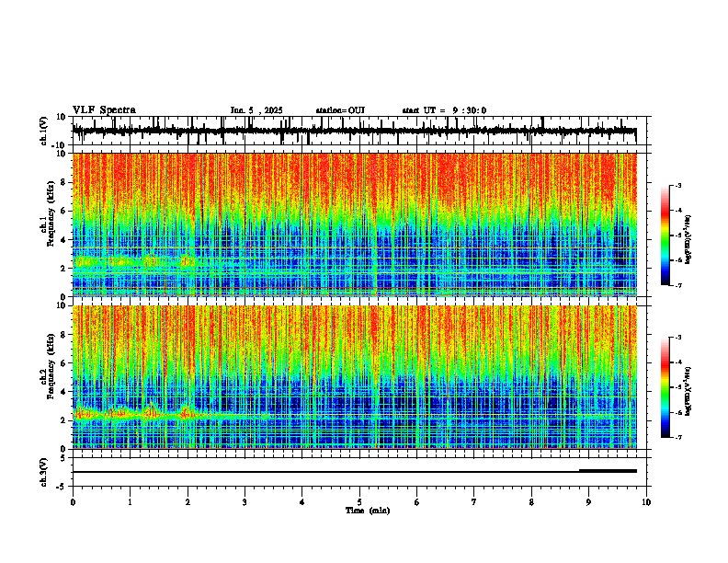Click the 4 kHz tick on ch.1 axis

click(x=64, y=240)
